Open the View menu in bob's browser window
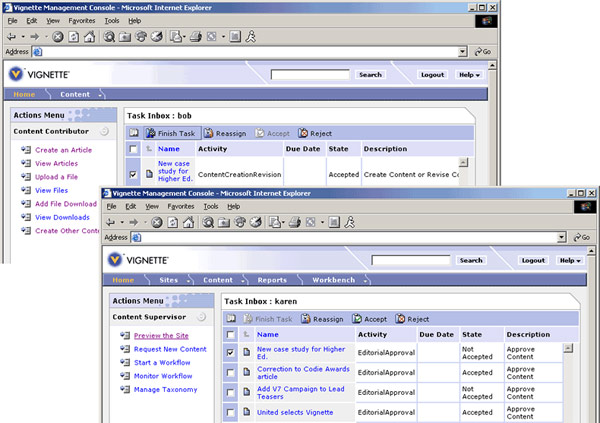 [53, 21]
